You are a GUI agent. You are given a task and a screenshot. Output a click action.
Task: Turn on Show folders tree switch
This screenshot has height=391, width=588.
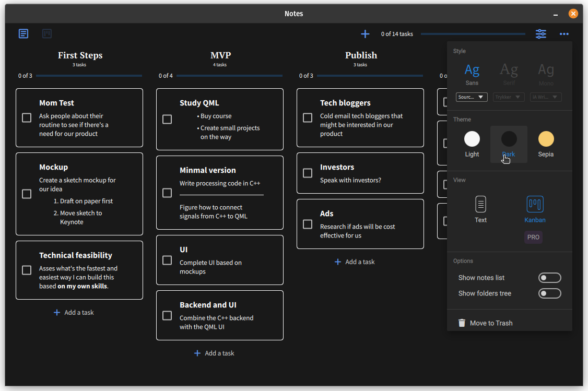(549, 293)
